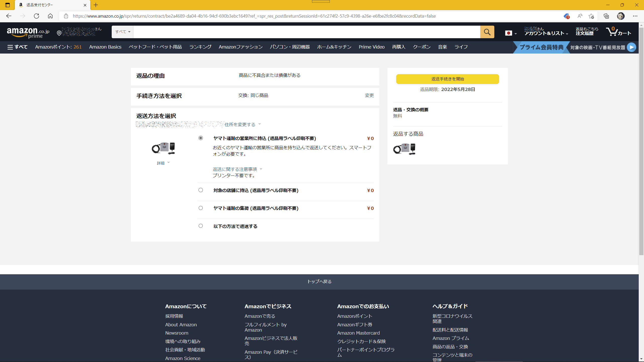Screen dimensions: 644x362
Task: Open パソコン・周辺機器 nav item
Action: [x=290, y=47]
